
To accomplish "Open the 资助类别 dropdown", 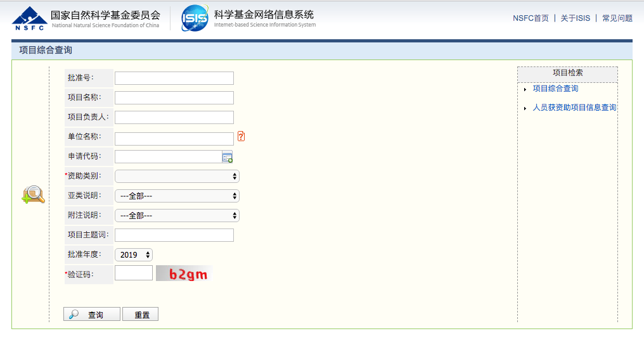I will (x=177, y=177).
